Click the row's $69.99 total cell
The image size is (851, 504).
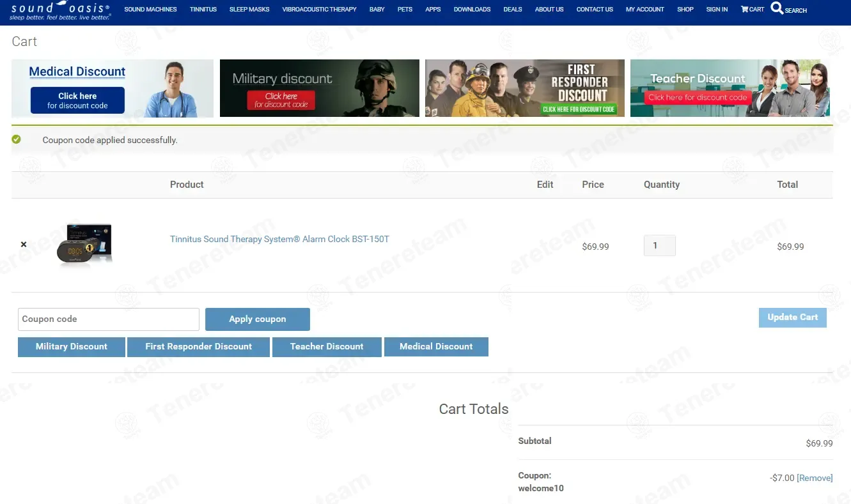pos(790,247)
